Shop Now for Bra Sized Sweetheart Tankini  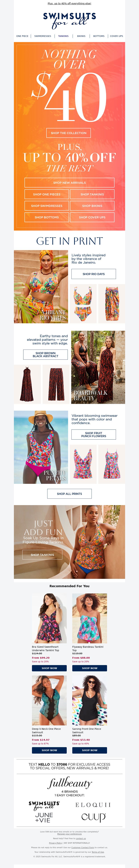(49, 668)
